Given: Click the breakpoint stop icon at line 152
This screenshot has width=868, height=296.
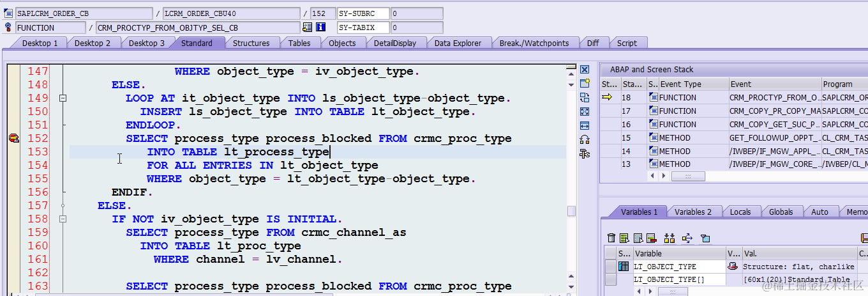Looking at the screenshot, I should [x=13, y=138].
